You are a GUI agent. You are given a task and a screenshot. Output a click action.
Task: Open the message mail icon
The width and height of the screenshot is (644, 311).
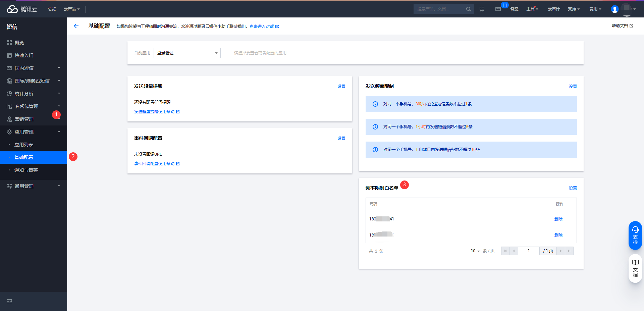click(498, 9)
